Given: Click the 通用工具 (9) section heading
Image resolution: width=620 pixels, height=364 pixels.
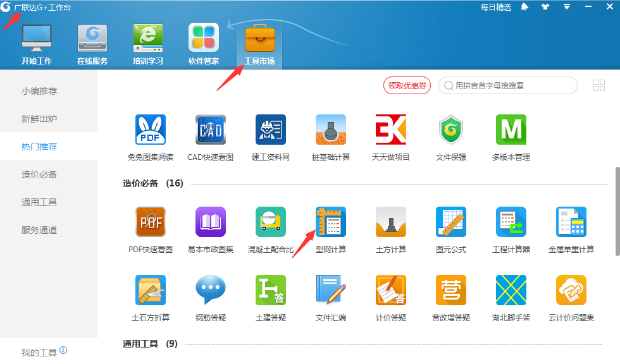Looking at the screenshot, I should [150, 344].
